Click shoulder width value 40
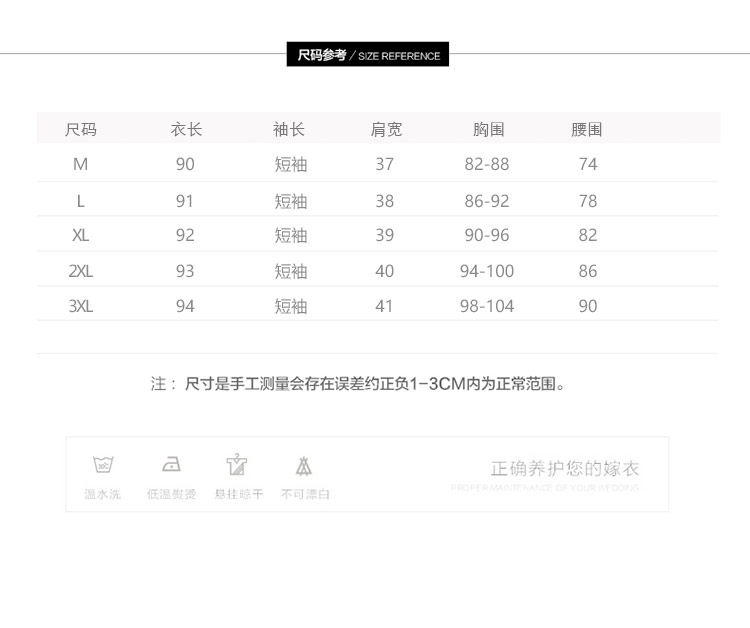750x628 pixels. (385, 271)
